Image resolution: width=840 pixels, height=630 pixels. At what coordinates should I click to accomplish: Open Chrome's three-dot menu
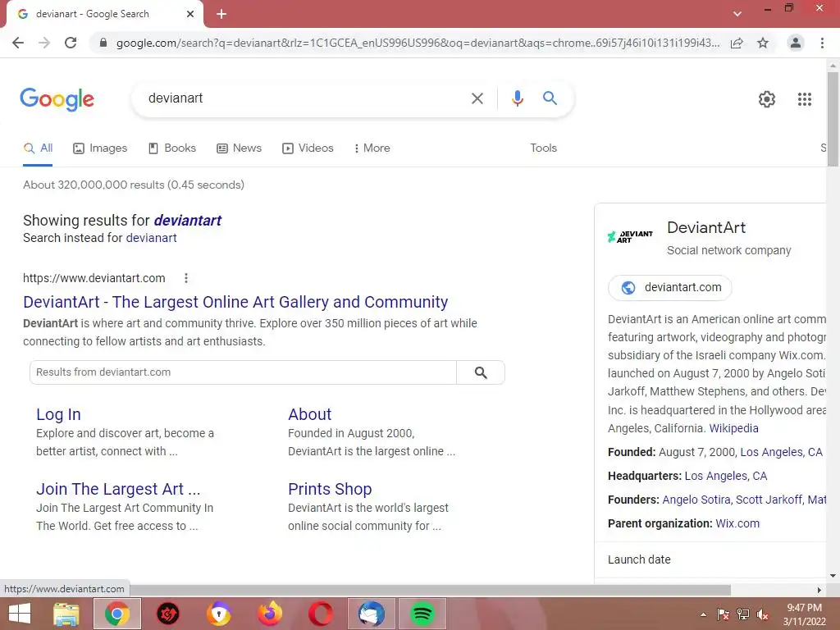[x=822, y=43]
